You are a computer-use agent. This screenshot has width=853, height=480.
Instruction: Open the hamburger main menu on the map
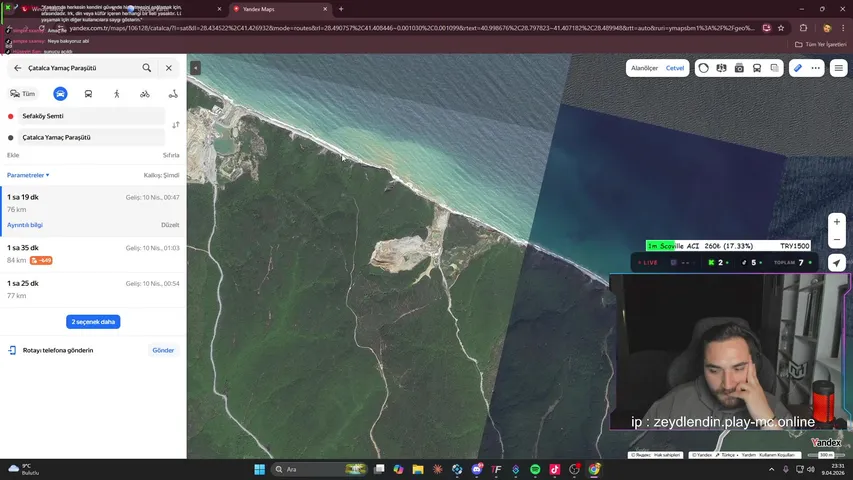[x=839, y=68]
